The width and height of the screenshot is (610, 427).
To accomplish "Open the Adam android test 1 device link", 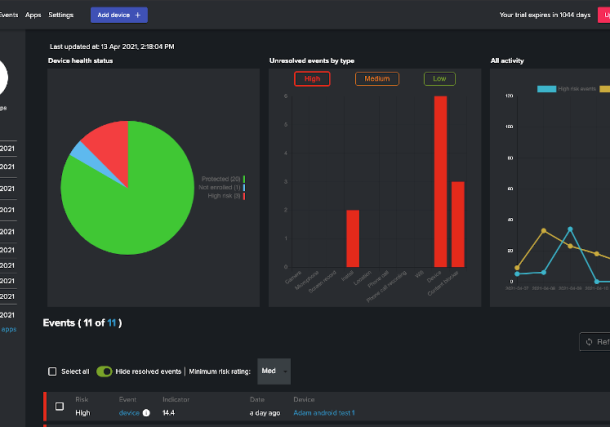I will (323, 412).
